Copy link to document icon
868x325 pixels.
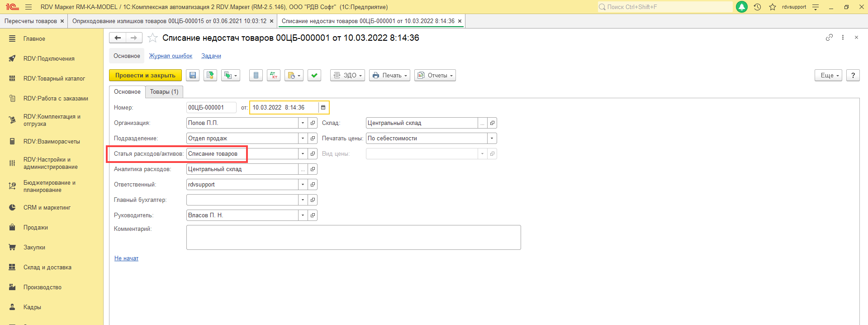tap(829, 38)
